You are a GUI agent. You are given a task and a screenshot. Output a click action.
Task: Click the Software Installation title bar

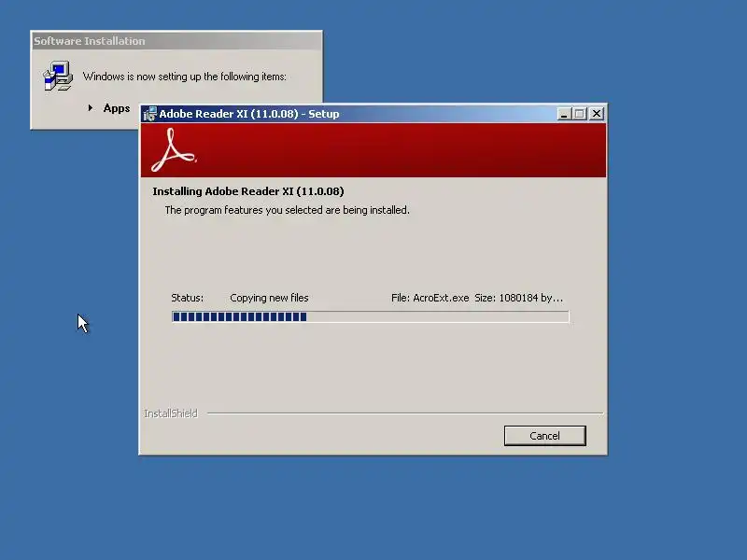pyautogui.click(x=176, y=41)
